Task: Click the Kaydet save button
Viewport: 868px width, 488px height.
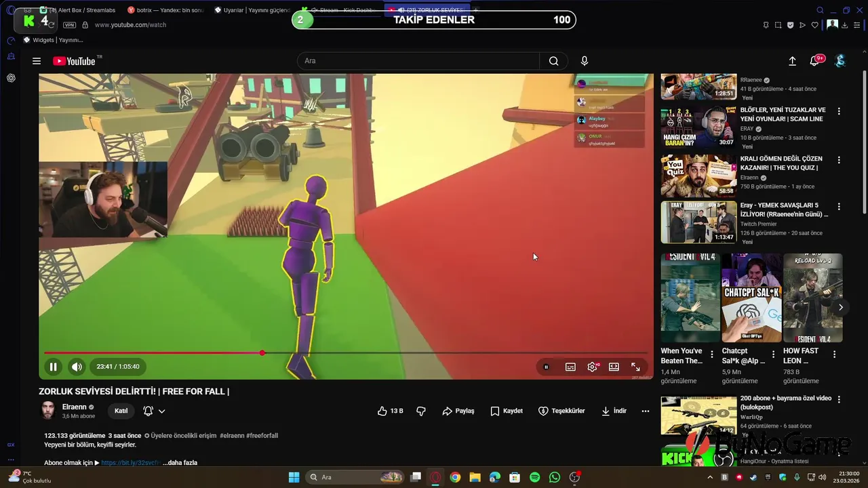Action: click(507, 411)
